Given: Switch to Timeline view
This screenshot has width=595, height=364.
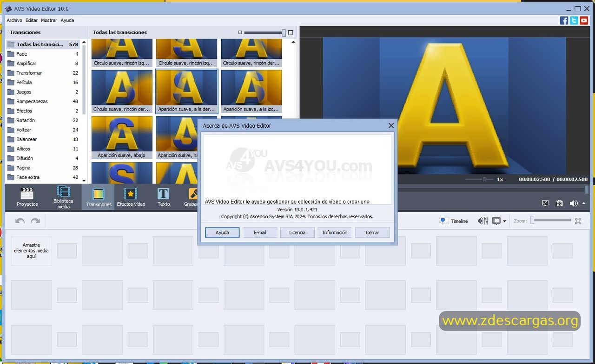Looking at the screenshot, I should [x=454, y=221].
